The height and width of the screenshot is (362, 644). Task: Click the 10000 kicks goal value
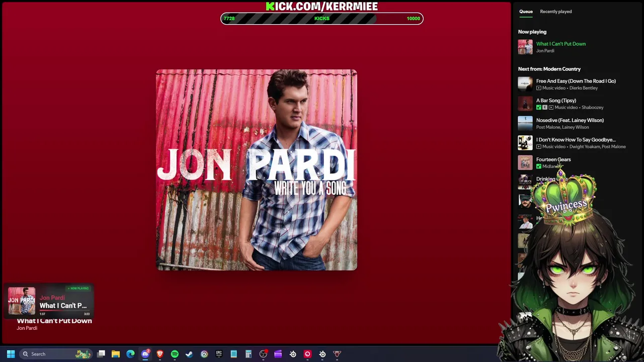(x=413, y=19)
